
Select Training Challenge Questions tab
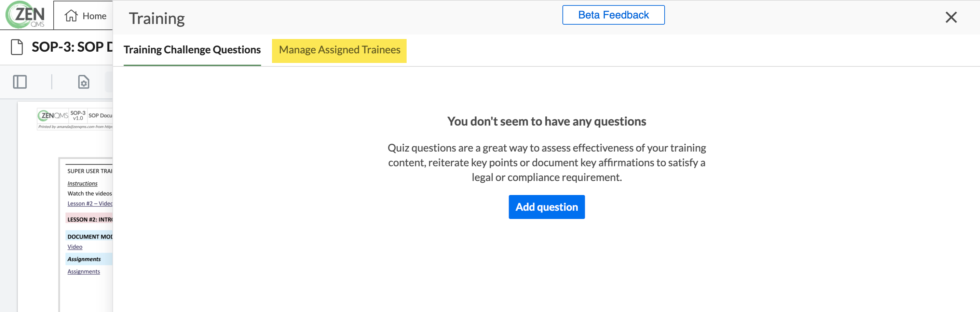tap(192, 50)
